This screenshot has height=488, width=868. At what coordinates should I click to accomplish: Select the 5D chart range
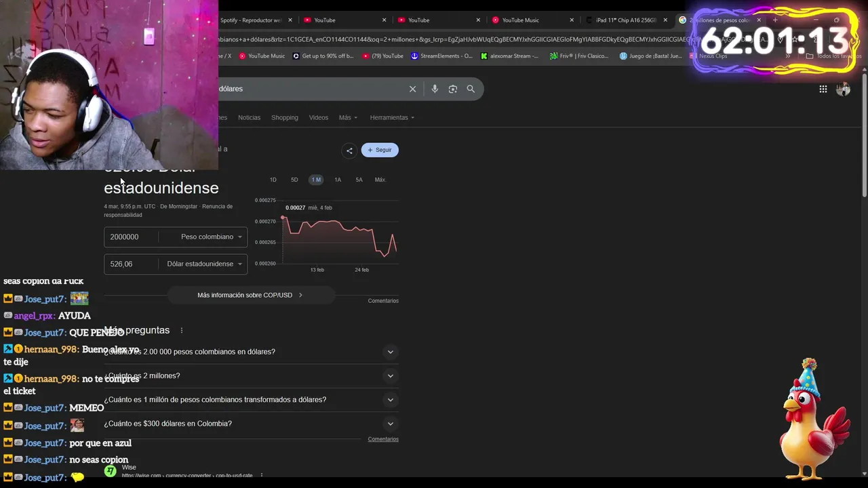tap(294, 180)
